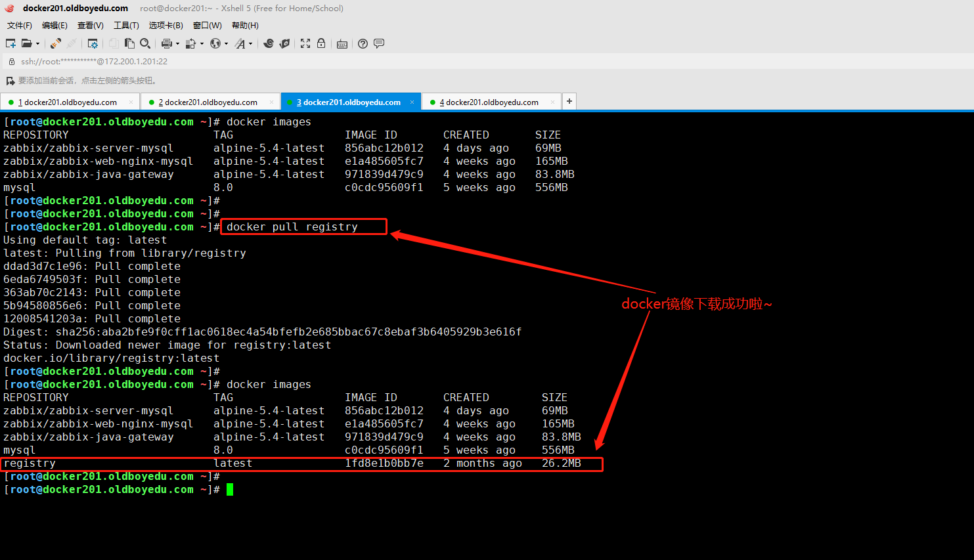Open session Properties gear icon
This screenshot has height=560, width=974.
pos(93,43)
